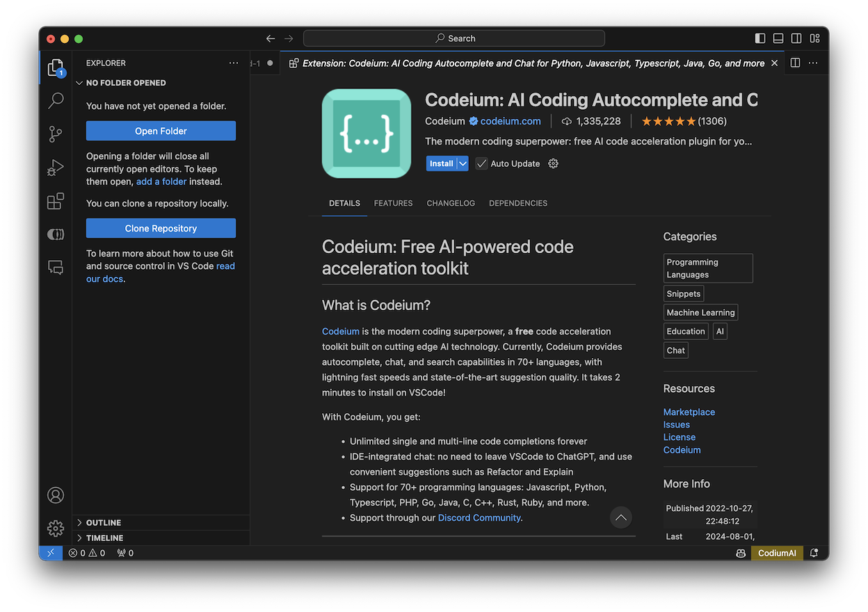Viewport: 868px width, 612px height.
Task: Open the Install button dropdown arrow
Action: 463,163
